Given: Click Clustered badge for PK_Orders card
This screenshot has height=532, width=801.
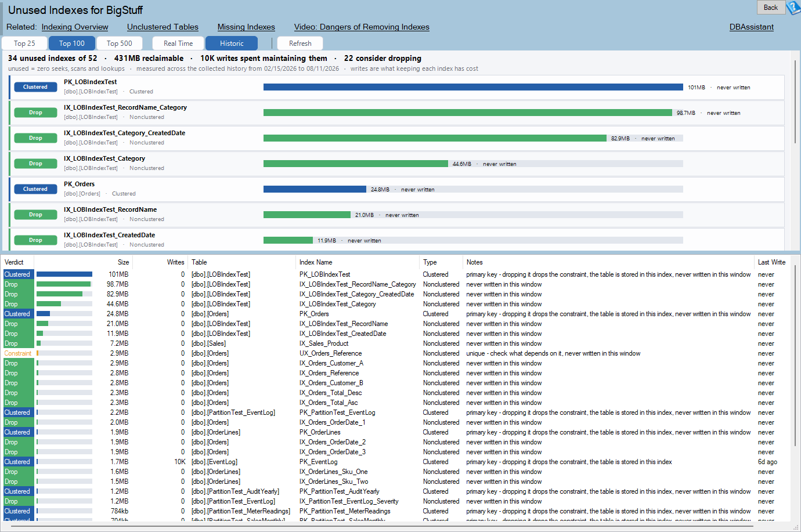Looking at the screenshot, I should click(x=35, y=189).
